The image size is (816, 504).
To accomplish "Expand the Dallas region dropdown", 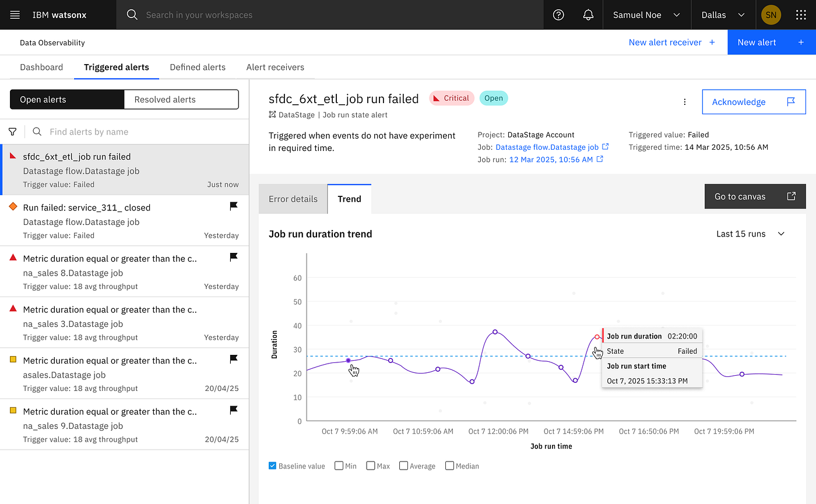I will coord(723,15).
